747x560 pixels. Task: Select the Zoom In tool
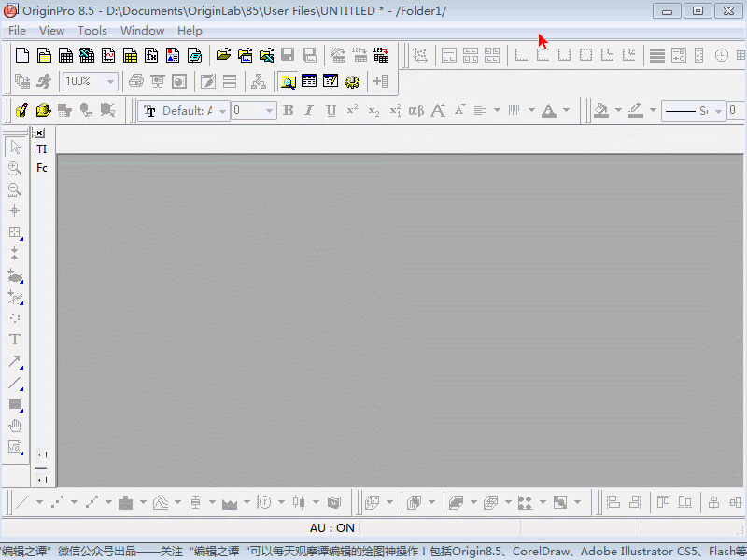[15, 169]
